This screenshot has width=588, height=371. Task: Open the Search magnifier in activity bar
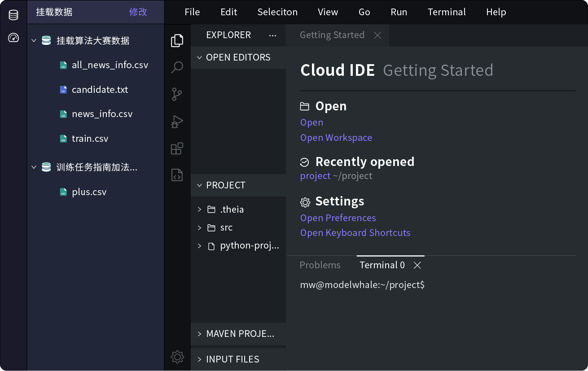[x=177, y=67]
